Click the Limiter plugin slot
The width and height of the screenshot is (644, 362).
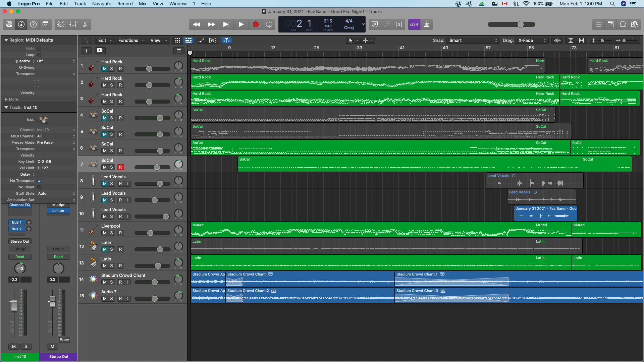[x=58, y=210]
